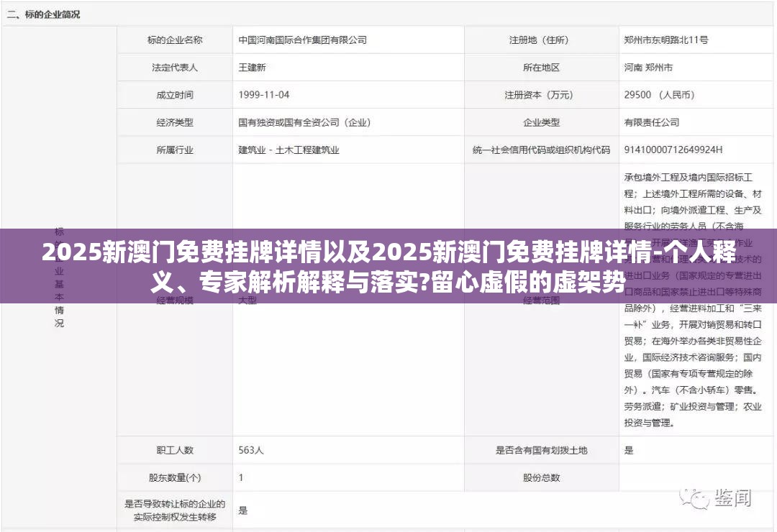The image size is (777, 532).
Task: Select the date 1999-11-04
Action: click(x=263, y=95)
